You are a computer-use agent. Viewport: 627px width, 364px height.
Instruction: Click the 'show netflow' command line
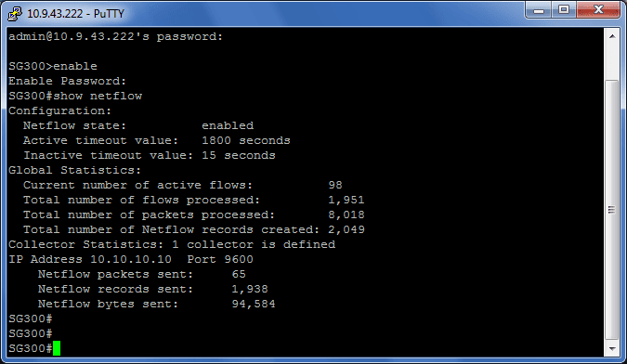(x=75, y=96)
